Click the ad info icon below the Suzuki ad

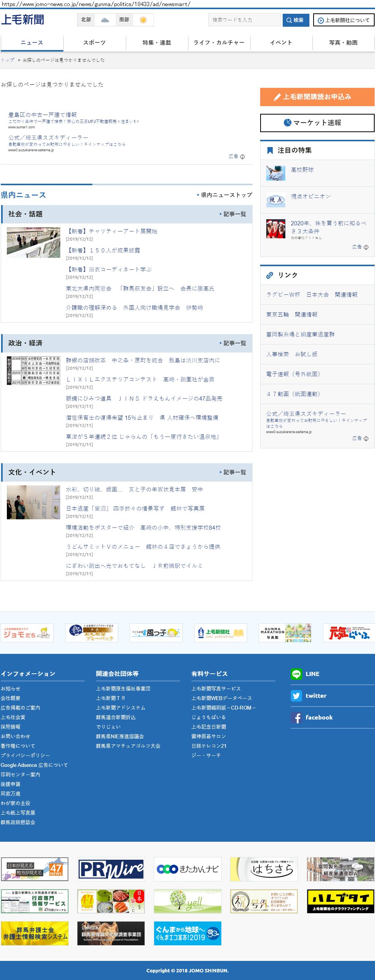pyautogui.click(x=242, y=157)
